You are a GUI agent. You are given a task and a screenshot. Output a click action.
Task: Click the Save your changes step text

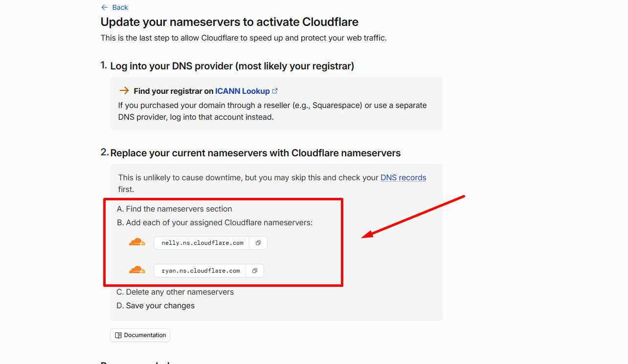(x=156, y=306)
